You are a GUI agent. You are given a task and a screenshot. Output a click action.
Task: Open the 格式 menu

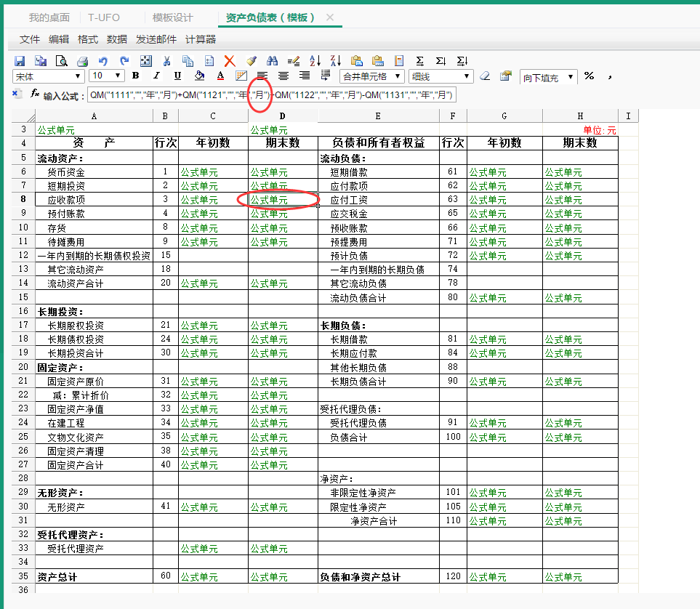click(x=87, y=39)
